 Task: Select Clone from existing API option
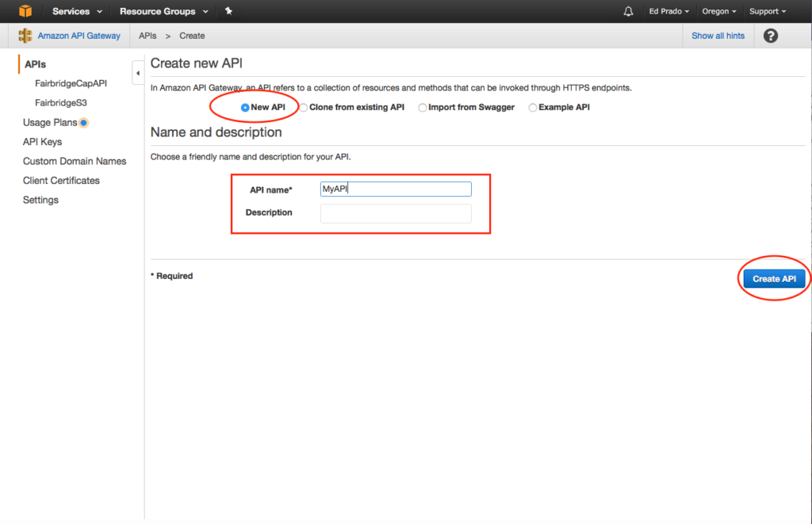point(304,107)
